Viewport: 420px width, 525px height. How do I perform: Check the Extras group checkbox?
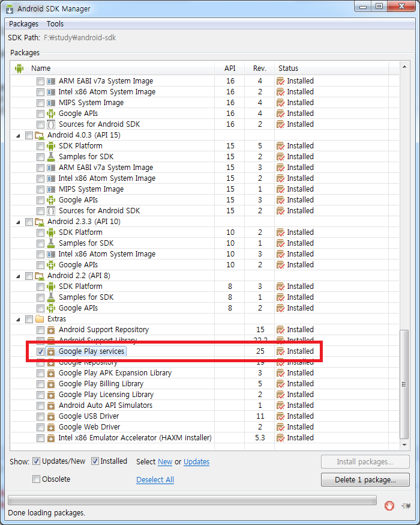(29, 319)
